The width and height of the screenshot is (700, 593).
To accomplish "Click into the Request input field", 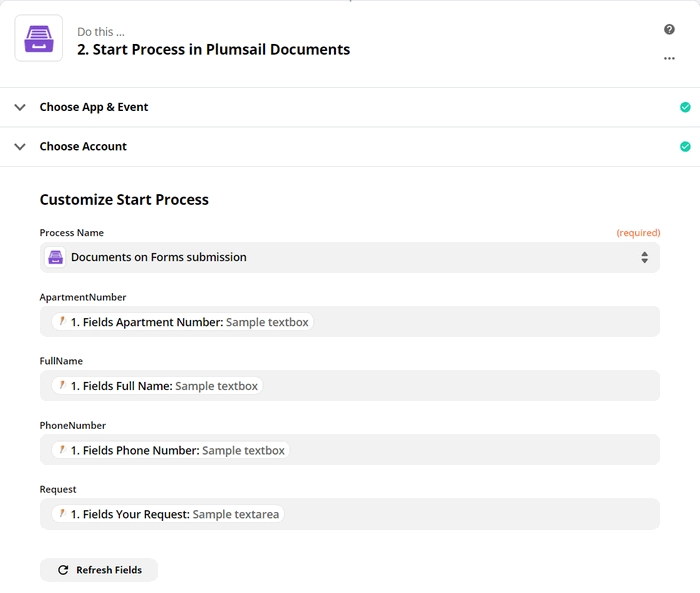I will click(x=350, y=514).
